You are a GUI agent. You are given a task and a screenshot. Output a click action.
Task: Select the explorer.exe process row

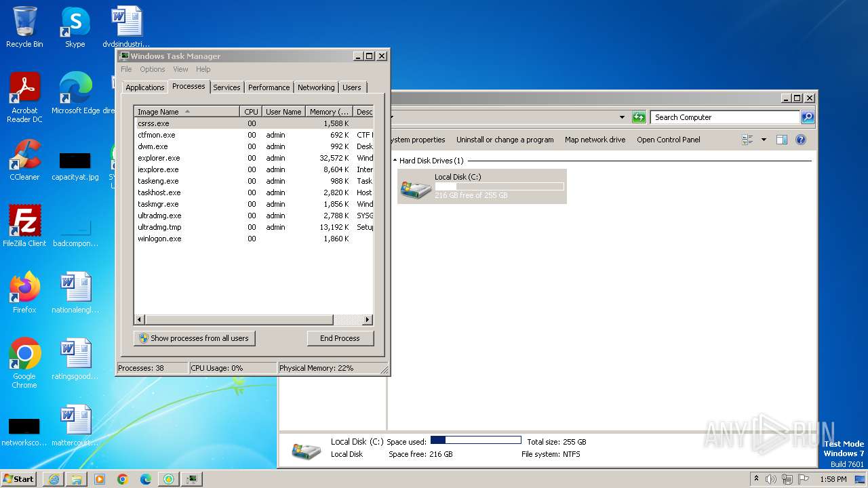pyautogui.click(x=254, y=158)
